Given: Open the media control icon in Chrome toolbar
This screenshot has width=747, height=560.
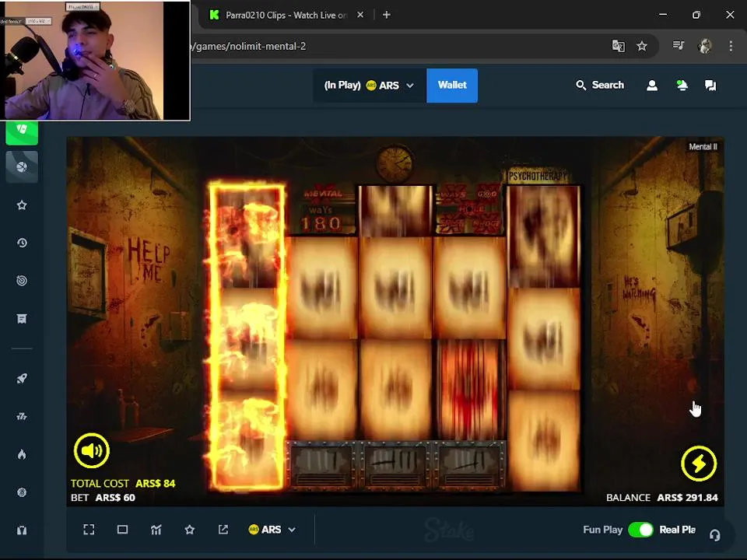Looking at the screenshot, I should click(x=678, y=46).
